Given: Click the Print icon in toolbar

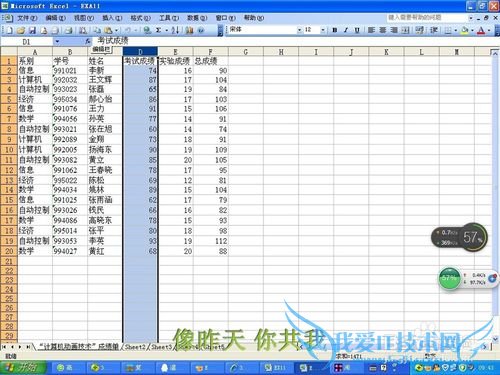Looking at the screenshot, I should pos(69,30).
